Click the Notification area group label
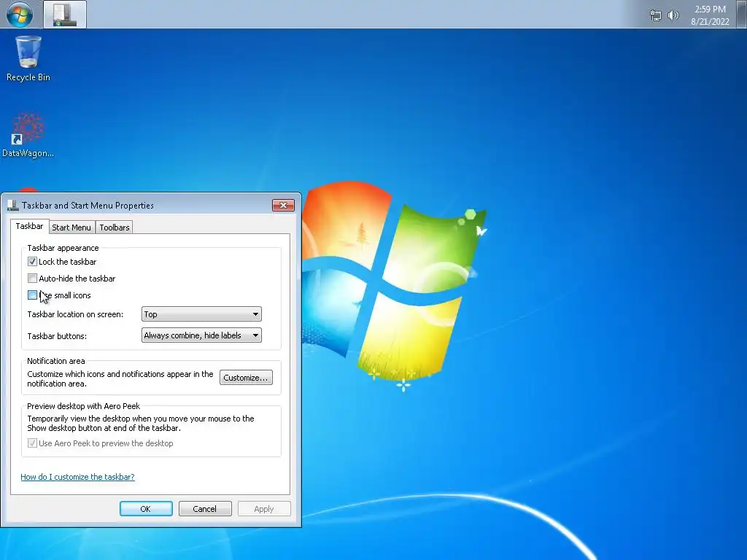 click(55, 361)
